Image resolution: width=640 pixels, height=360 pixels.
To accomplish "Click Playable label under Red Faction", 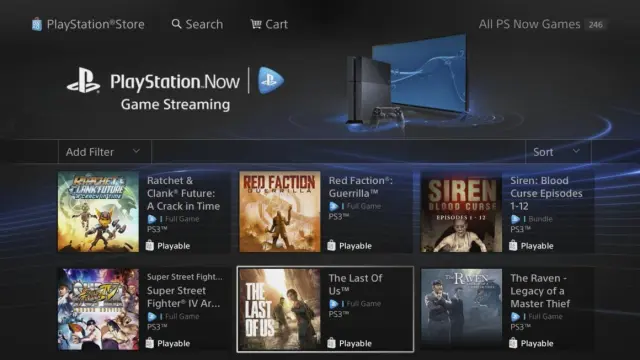I will (x=355, y=246).
